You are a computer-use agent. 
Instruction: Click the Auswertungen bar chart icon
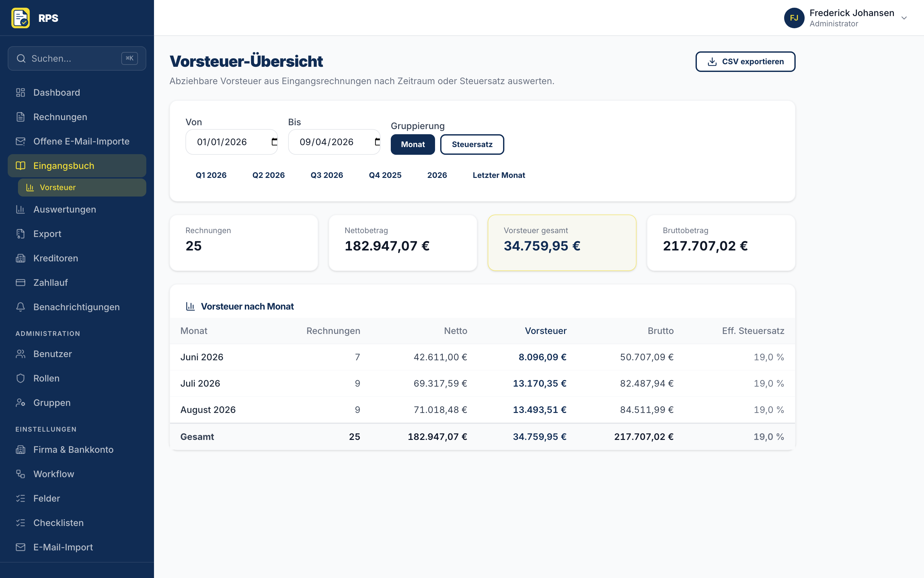tap(21, 209)
